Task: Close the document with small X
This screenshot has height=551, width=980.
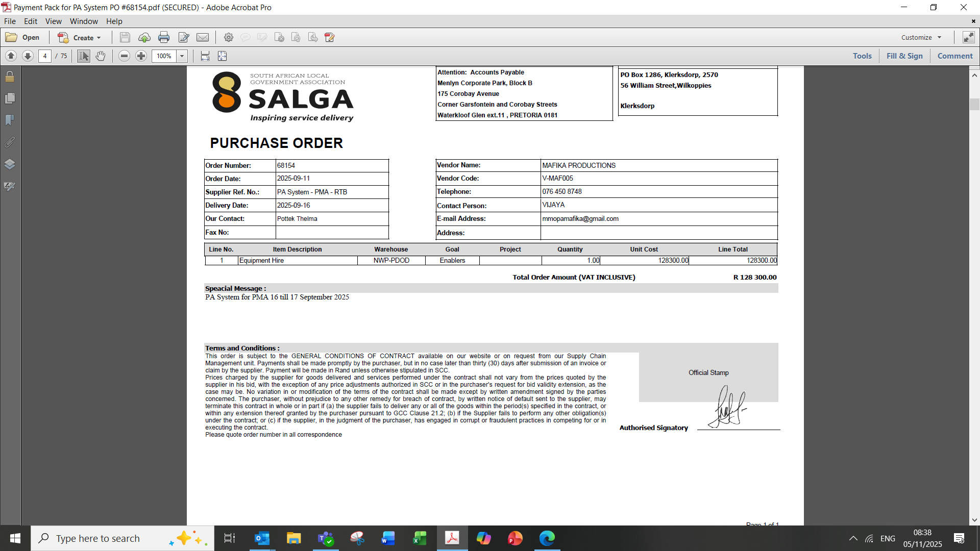Action: click(973, 21)
